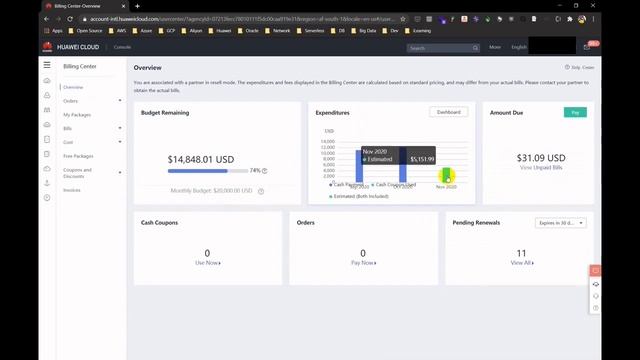Expand the Orders submenu arrow
The image size is (640, 360).
click(x=120, y=100)
